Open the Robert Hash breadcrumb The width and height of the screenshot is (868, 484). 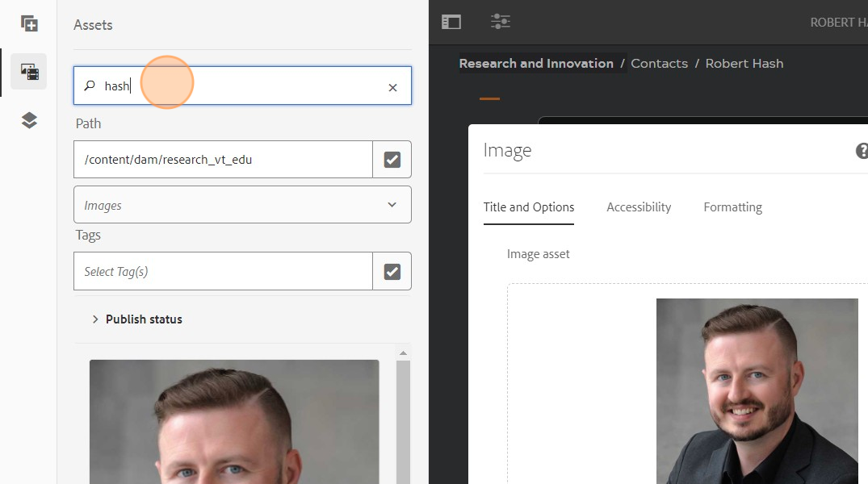tap(744, 64)
